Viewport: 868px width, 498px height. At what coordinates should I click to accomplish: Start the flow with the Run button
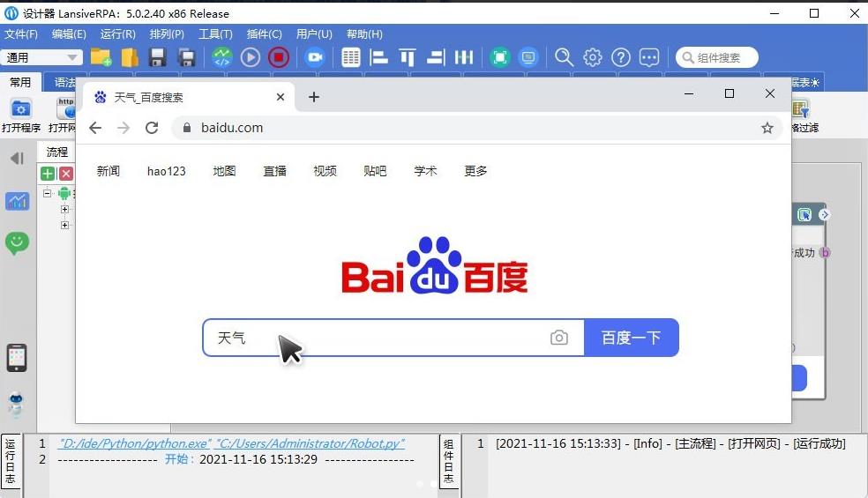pos(251,57)
